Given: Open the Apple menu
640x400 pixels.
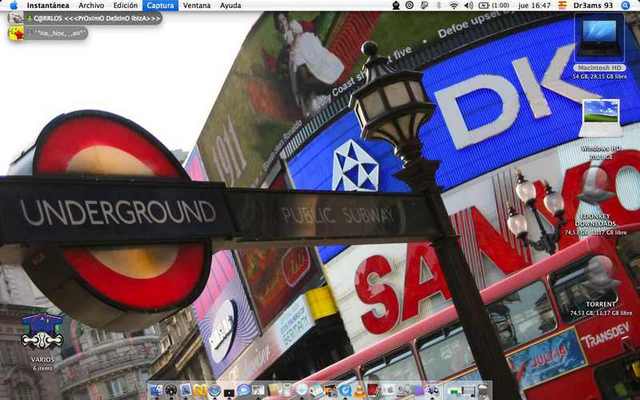Looking at the screenshot, I should coord(13,5).
